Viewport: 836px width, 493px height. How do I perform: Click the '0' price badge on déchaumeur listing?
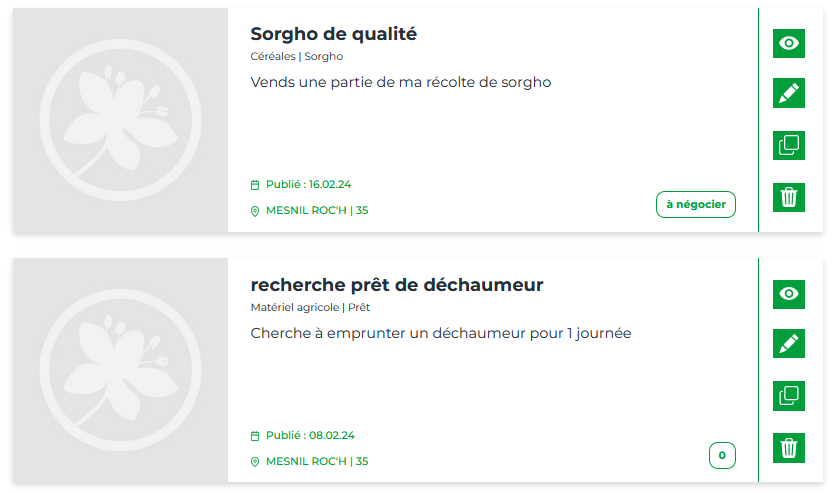click(722, 456)
